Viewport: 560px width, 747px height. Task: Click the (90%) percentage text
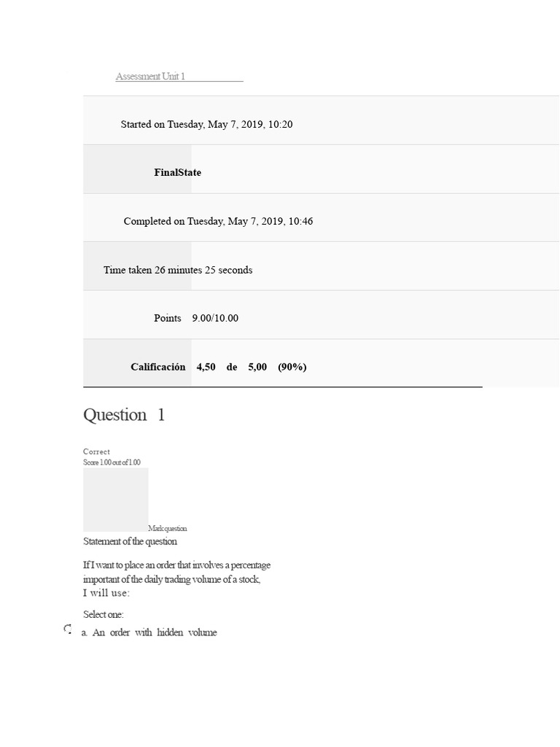292,367
